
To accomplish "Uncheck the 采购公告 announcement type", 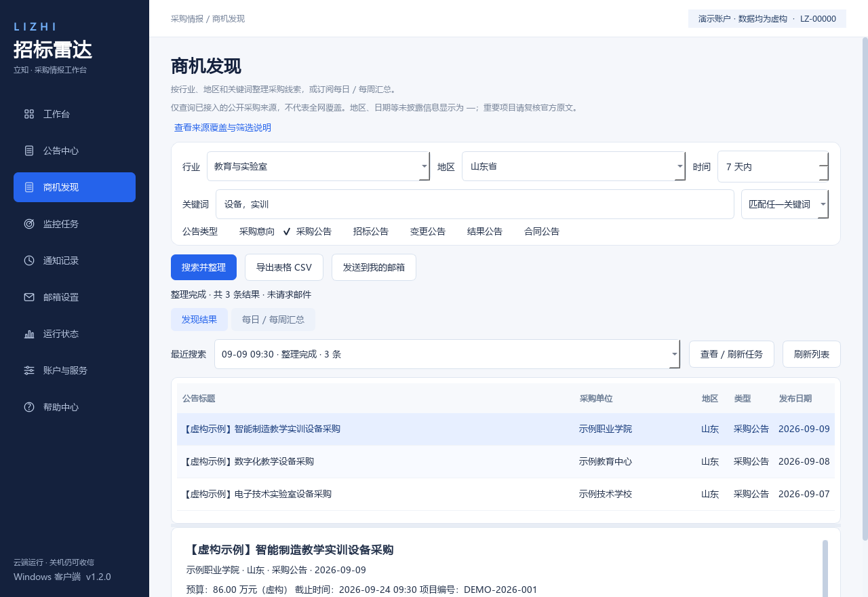I will click(307, 231).
